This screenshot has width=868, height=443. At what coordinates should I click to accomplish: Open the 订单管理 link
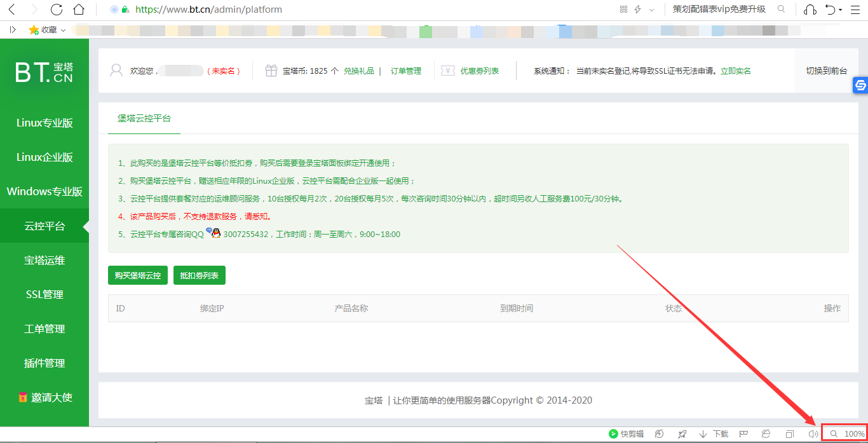[x=406, y=71]
